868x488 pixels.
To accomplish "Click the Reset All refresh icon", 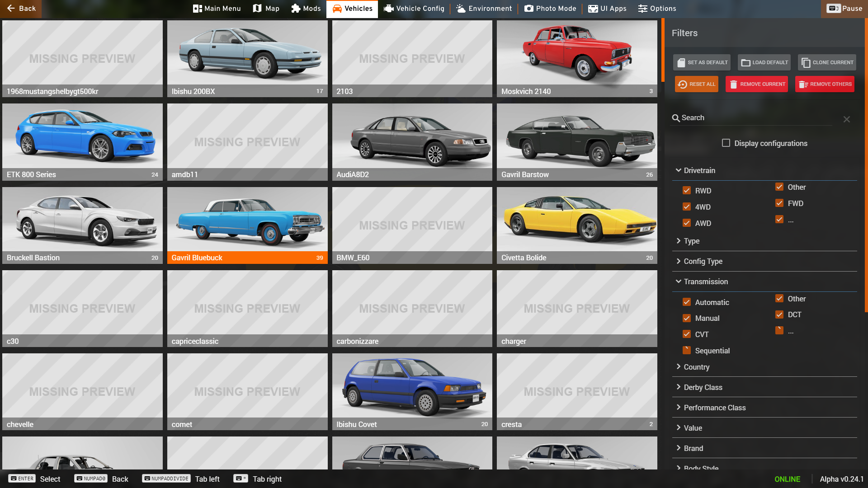I will [683, 84].
